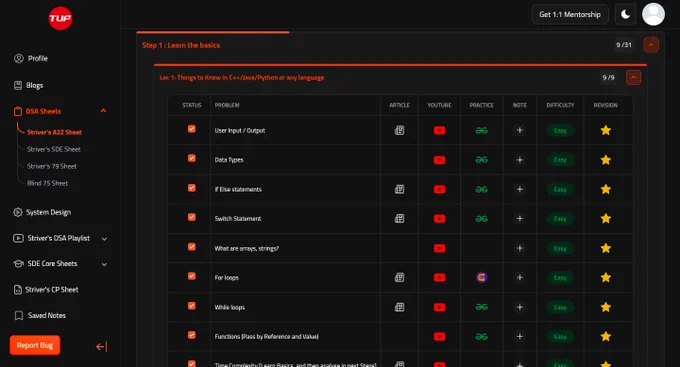Open Saved Notes in sidebar
Screen dimensions: 680x367
[40, 315]
